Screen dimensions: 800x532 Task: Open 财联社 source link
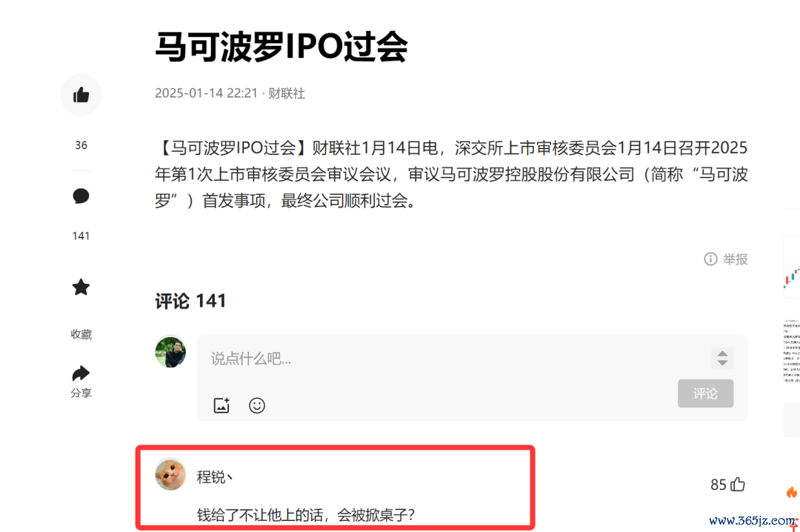point(287,93)
